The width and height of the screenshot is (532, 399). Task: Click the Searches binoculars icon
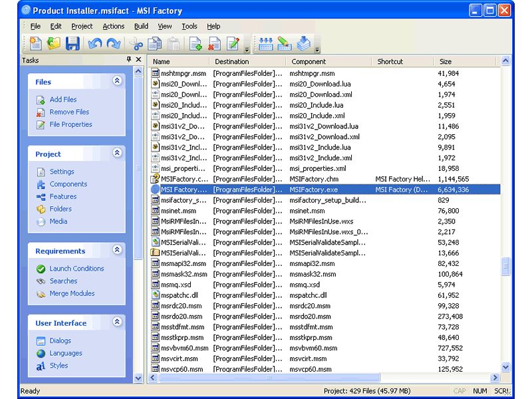click(x=41, y=281)
